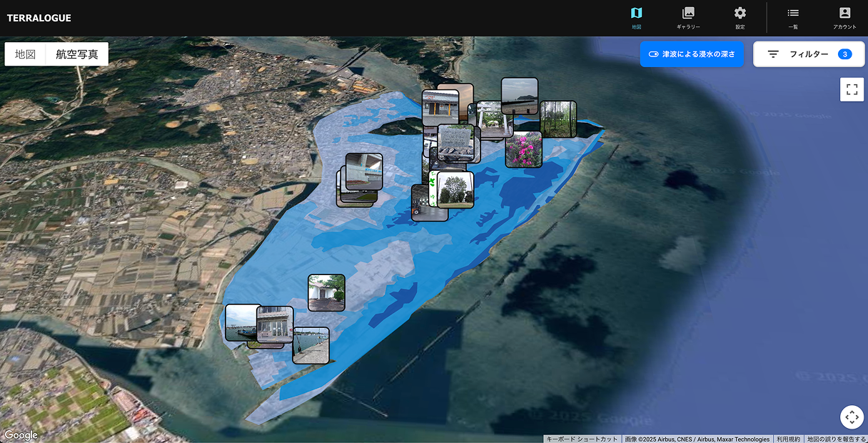Open terms of use (利用規約) link
Viewport: 868px width, 443px height.
tap(788, 439)
